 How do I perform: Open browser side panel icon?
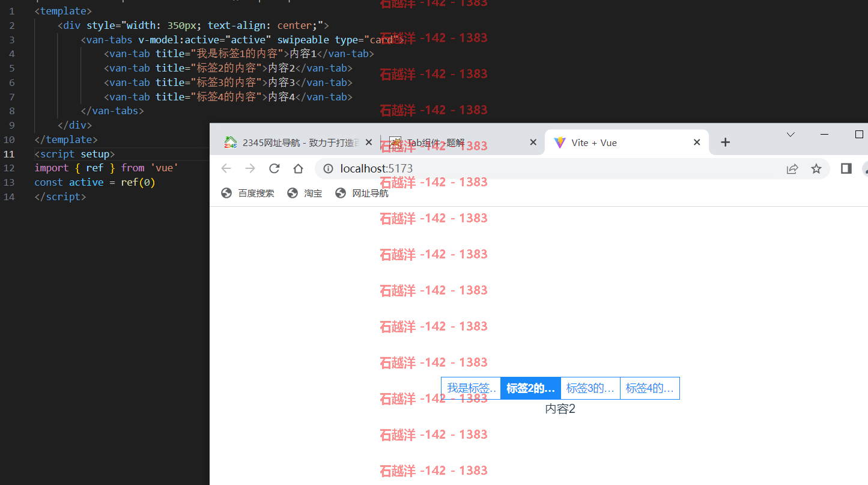coord(846,168)
